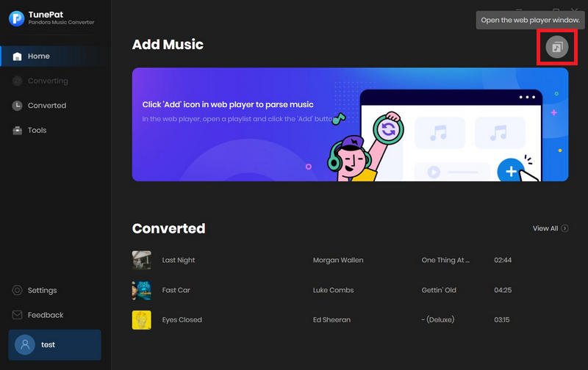Click the song title Fast Car
588x370 pixels.
pyautogui.click(x=176, y=290)
